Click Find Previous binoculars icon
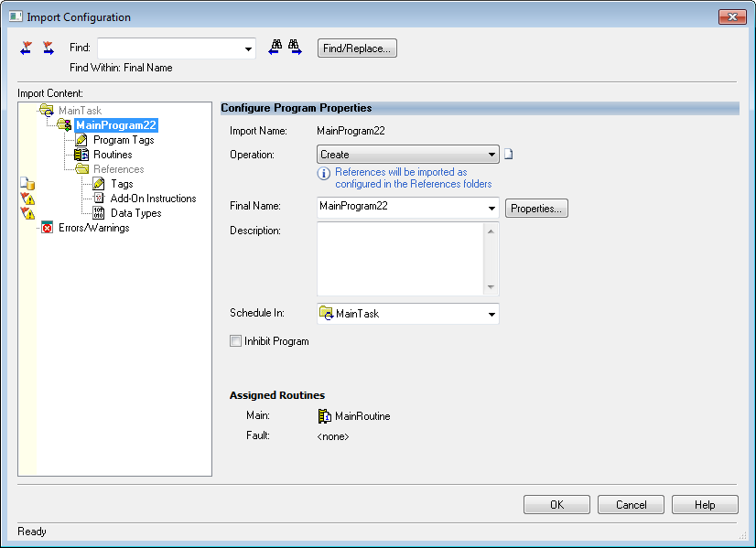756x548 pixels. pos(275,48)
